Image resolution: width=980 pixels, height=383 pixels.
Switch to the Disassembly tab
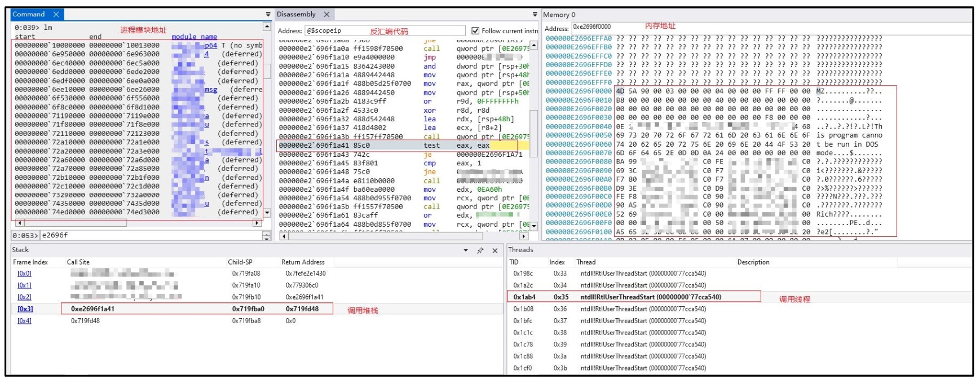tap(296, 14)
